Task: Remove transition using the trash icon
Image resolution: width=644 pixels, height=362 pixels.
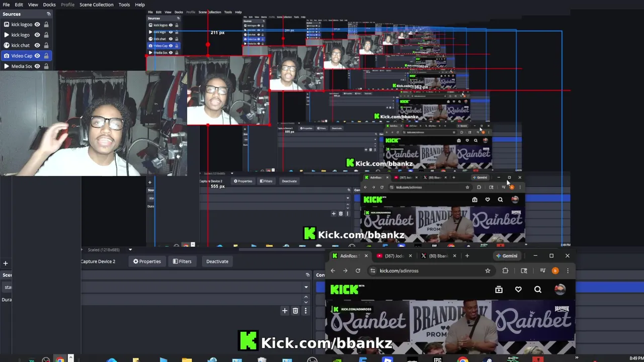Action: click(x=295, y=311)
